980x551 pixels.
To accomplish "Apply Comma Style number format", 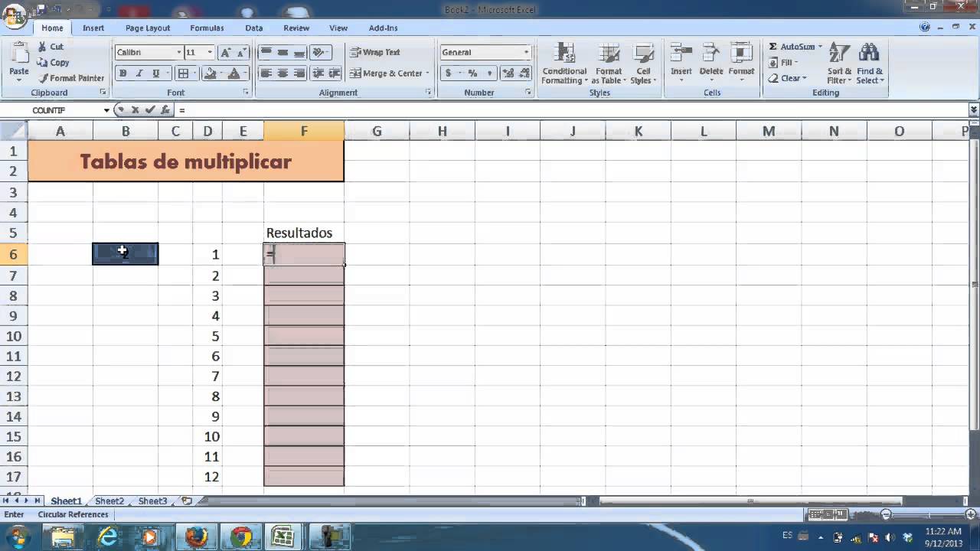I will (x=489, y=73).
